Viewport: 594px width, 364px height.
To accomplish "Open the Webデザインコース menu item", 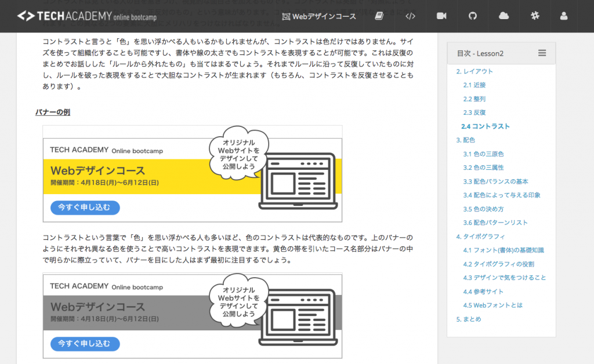I will pos(319,16).
